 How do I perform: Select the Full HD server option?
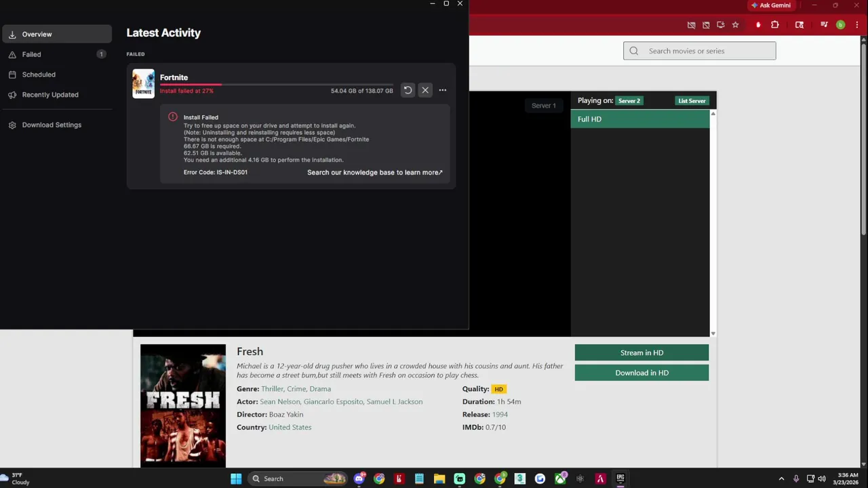click(x=639, y=119)
